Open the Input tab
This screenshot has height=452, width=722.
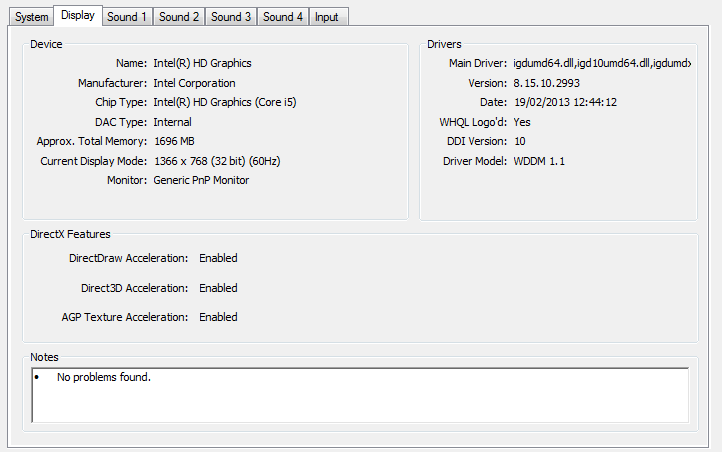(x=328, y=17)
